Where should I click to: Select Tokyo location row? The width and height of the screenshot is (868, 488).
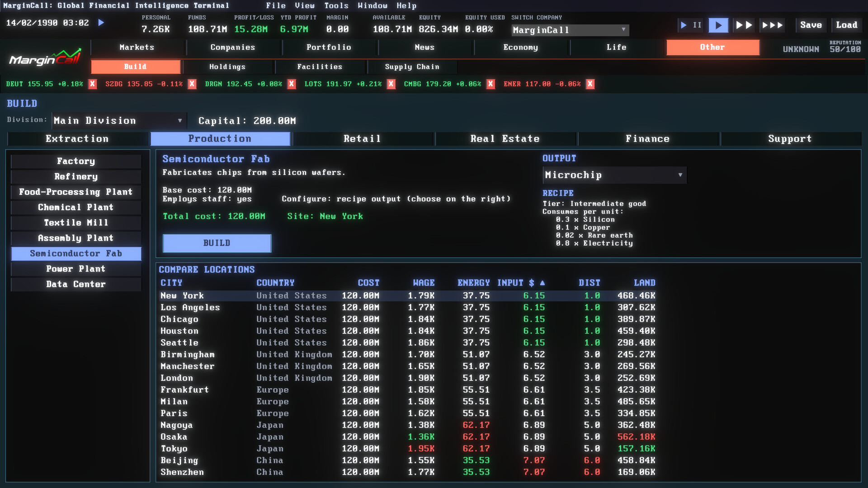pos(407,449)
